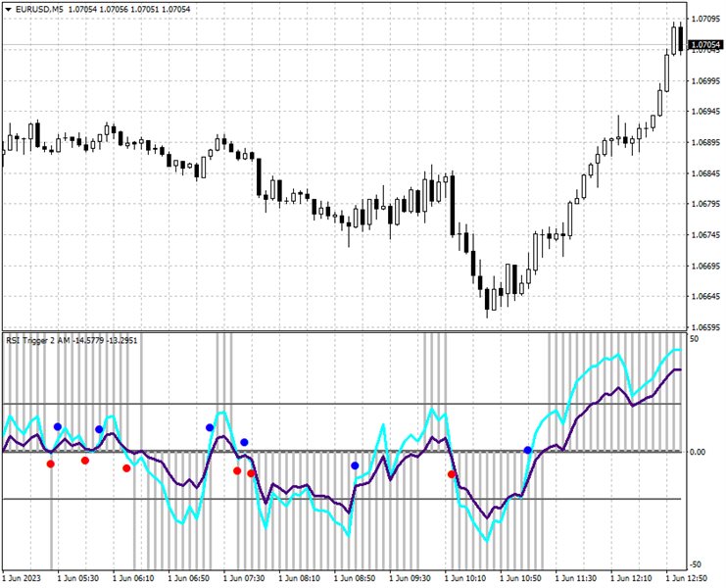Select the red signal dot above the 10:10 label
The height and width of the screenshot is (588, 726).
[x=452, y=474]
